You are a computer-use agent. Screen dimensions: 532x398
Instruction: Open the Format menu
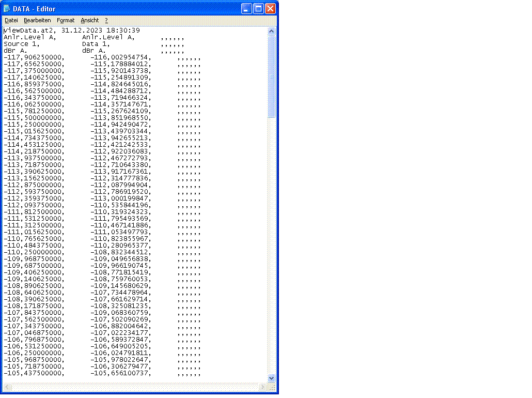click(66, 20)
